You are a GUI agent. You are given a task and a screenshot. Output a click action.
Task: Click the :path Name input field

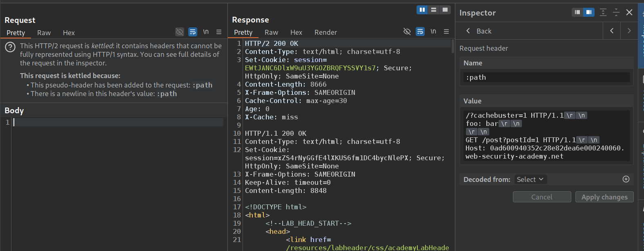pyautogui.click(x=546, y=77)
